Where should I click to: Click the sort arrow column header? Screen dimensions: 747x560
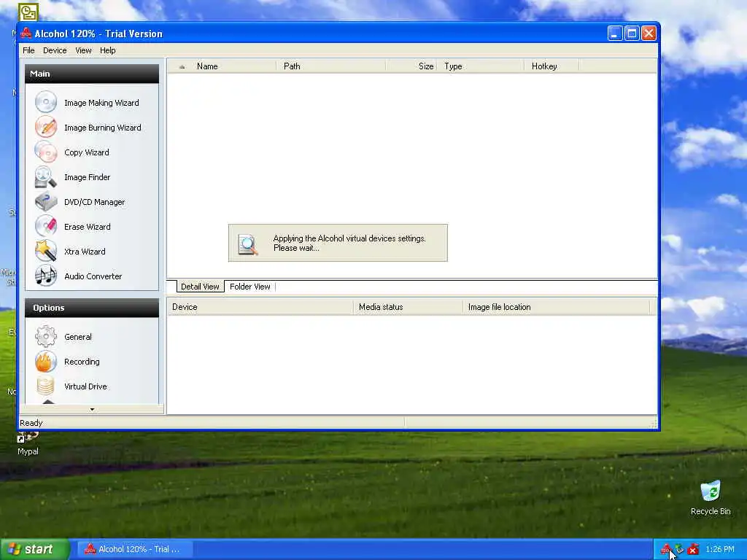coord(182,66)
